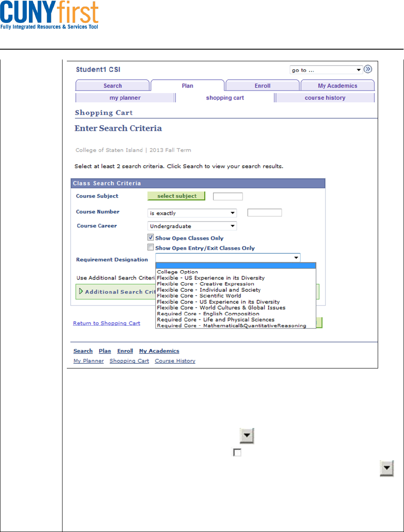Open the My Planner footer link
This screenshot has height=532, width=404.
click(88, 361)
